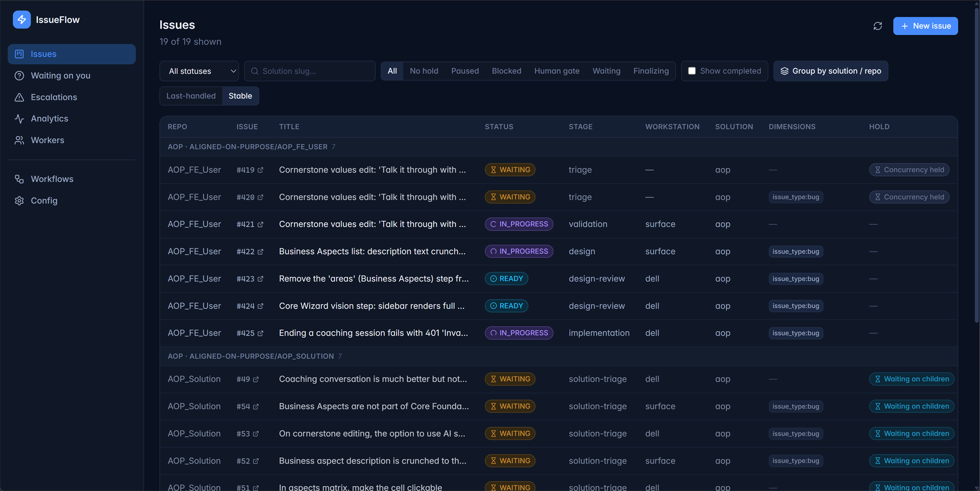
Task: Open external link icon for issue #419
Action: click(x=260, y=170)
